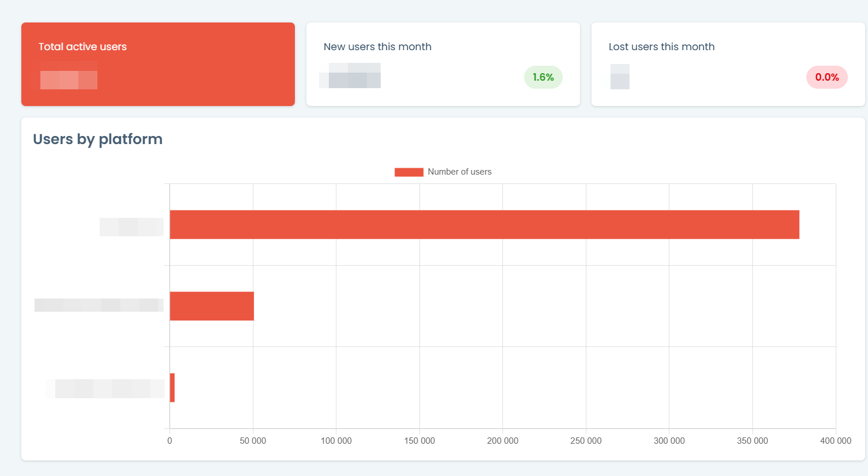The width and height of the screenshot is (868, 476).
Task: Click the 0 x-axis label
Action: tap(169, 441)
